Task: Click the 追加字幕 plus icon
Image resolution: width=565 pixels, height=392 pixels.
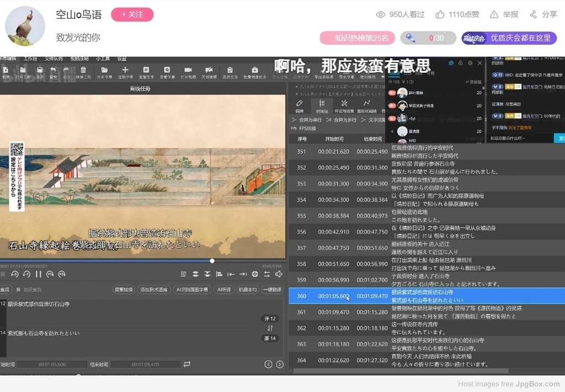Action: coord(125,70)
